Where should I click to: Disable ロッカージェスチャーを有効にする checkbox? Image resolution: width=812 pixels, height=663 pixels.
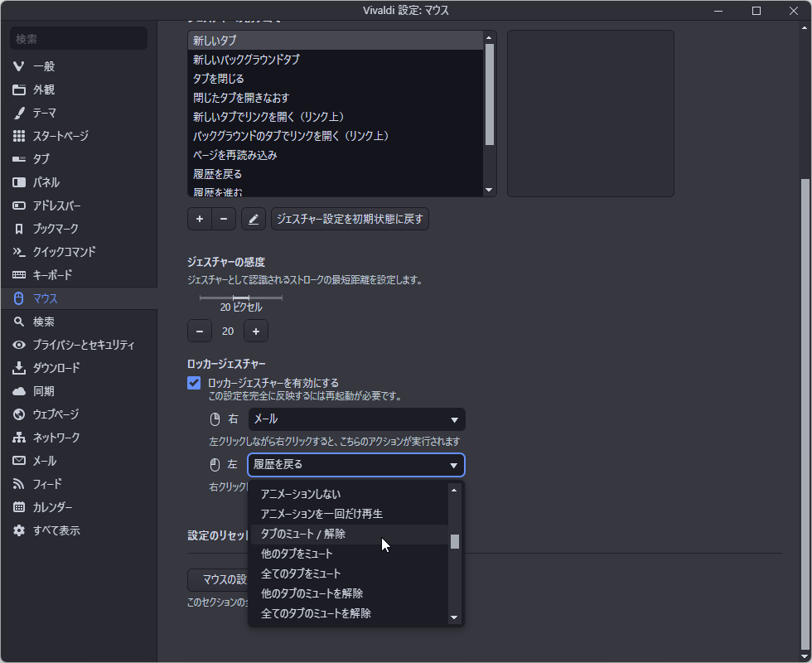coord(193,383)
